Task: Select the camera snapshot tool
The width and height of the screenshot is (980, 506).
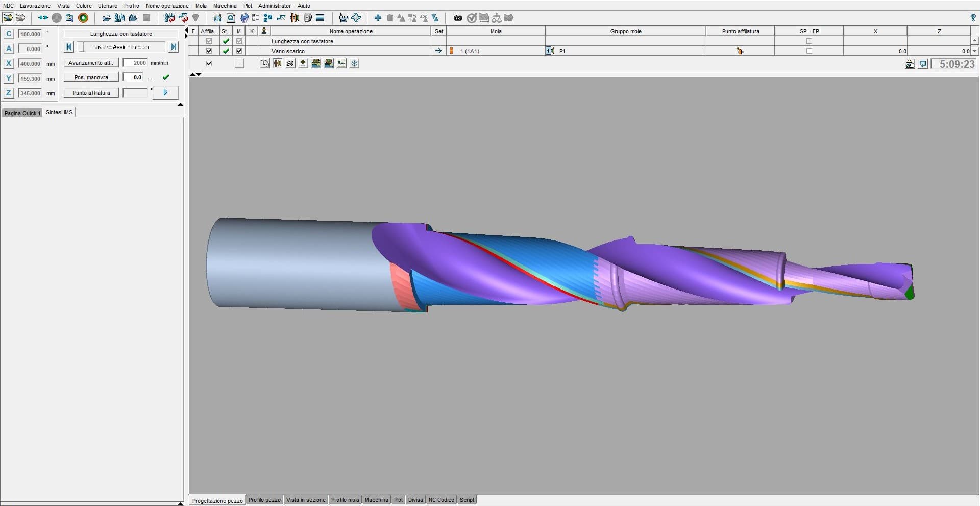Action: coord(457,18)
